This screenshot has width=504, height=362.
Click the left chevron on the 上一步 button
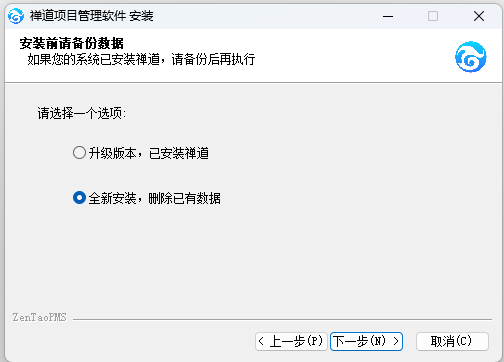(261, 341)
